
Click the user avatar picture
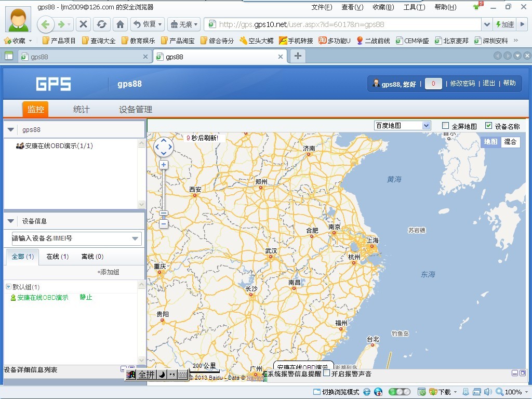click(18, 19)
